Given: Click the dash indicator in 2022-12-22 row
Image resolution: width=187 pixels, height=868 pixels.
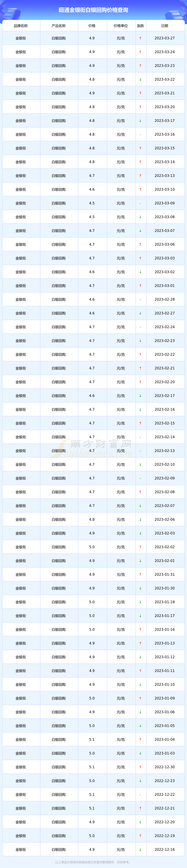Looking at the screenshot, I should tap(141, 795).
